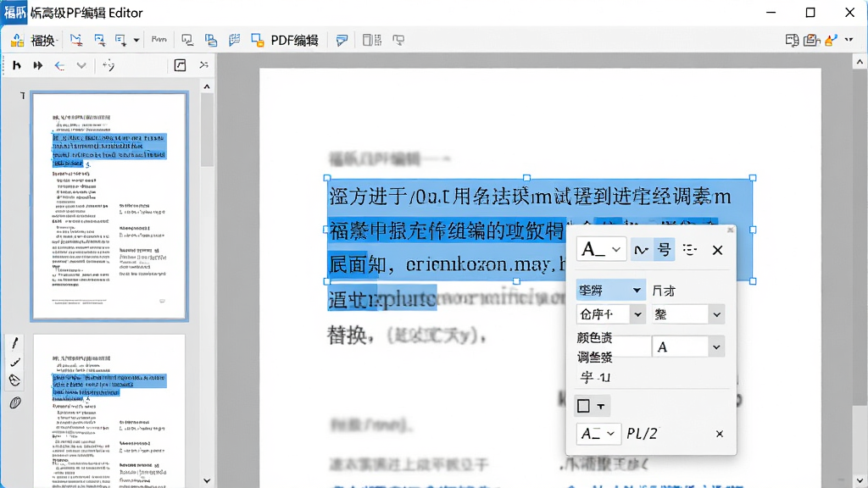Click the blue image-with-cursor toolbar icon
This screenshot has width=868, height=488.
(100, 40)
